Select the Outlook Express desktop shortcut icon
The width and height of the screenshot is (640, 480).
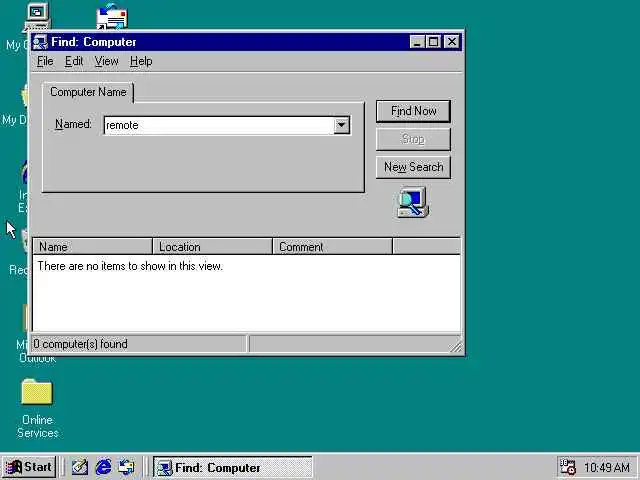coord(112,17)
